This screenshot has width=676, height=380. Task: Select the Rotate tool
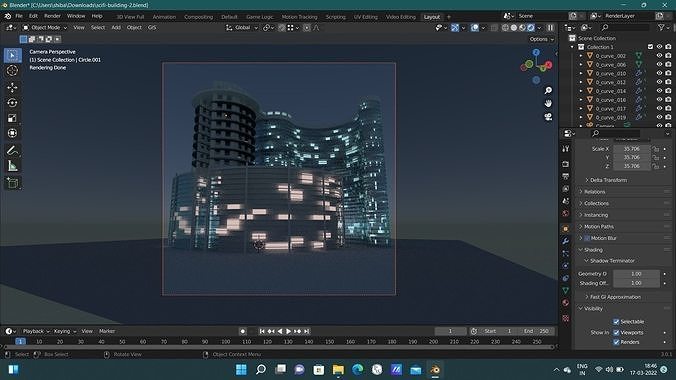coord(13,103)
